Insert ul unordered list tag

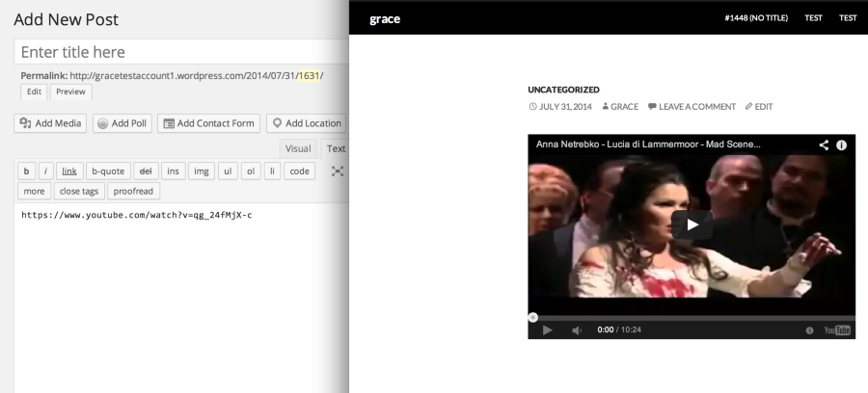click(x=228, y=170)
